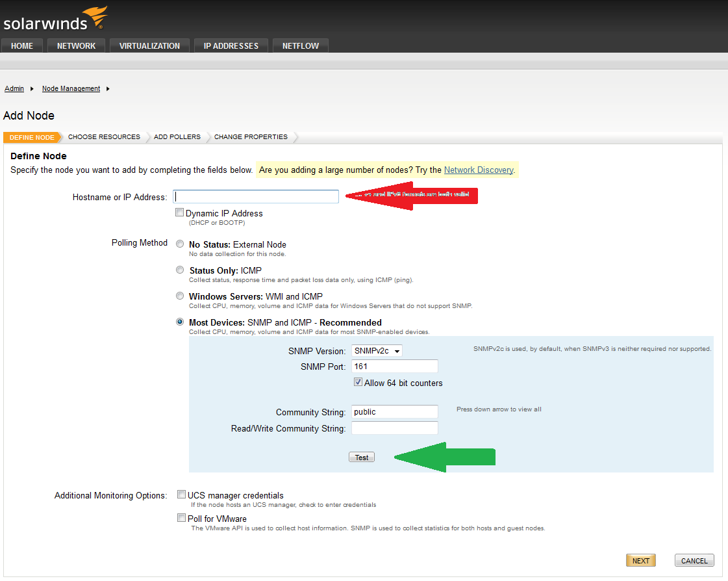This screenshot has width=728, height=581.
Task: Choose No Status: External Node polling
Action: pos(180,244)
